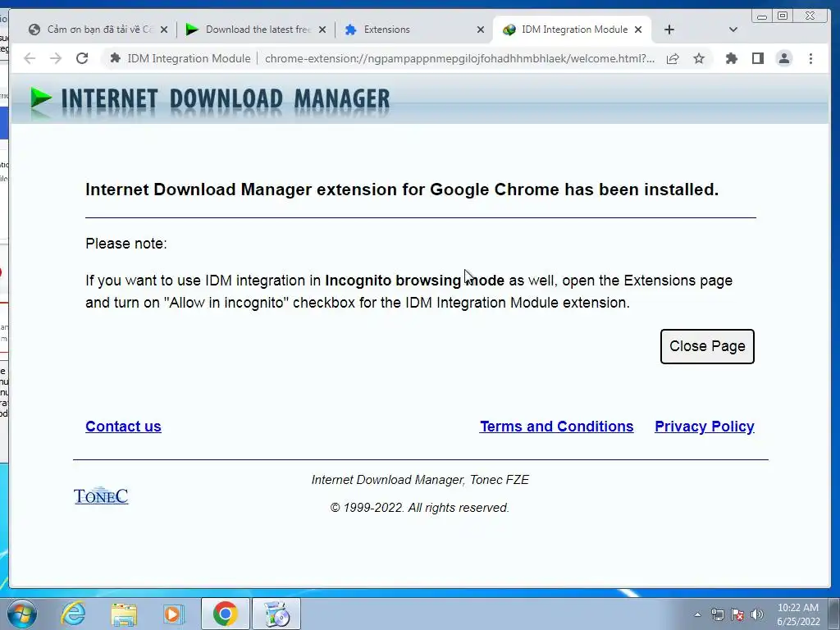The width and height of the screenshot is (840, 630).
Task: Open the Privacy Policy link
Action: coord(705,427)
